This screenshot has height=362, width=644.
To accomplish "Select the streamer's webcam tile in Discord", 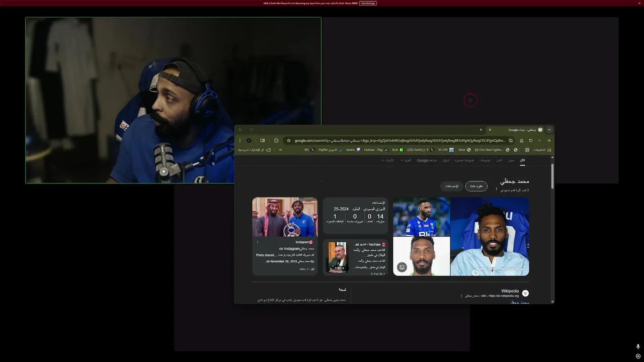I will click(174, 101).
